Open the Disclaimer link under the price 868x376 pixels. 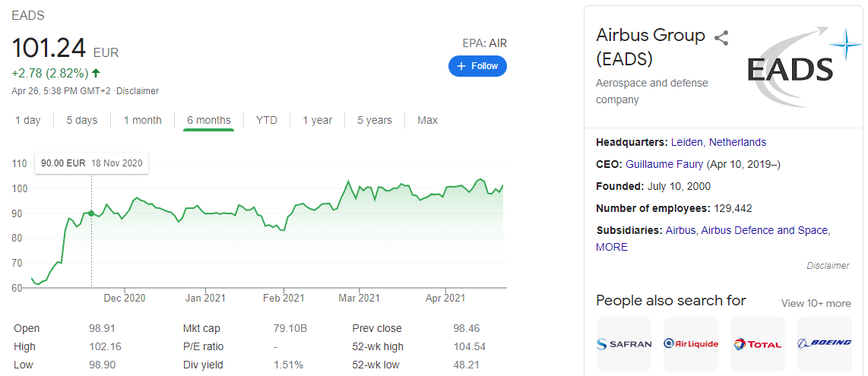pos(138,90)
